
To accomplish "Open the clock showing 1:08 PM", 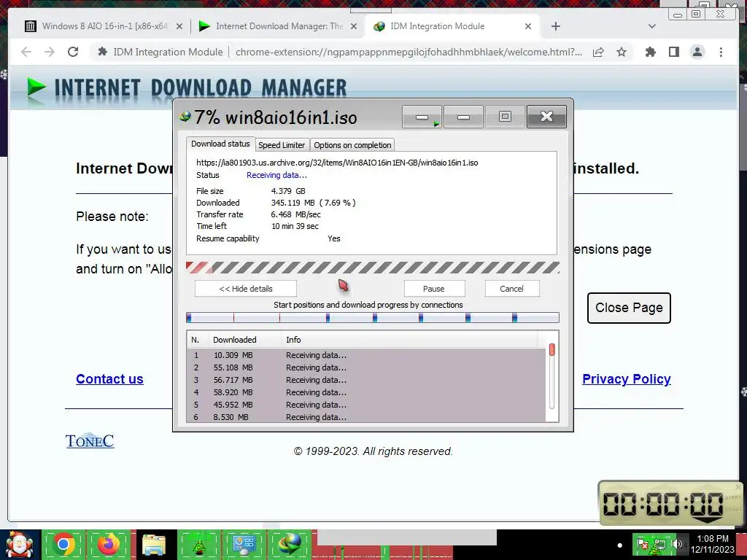I will tap(713, 544).
